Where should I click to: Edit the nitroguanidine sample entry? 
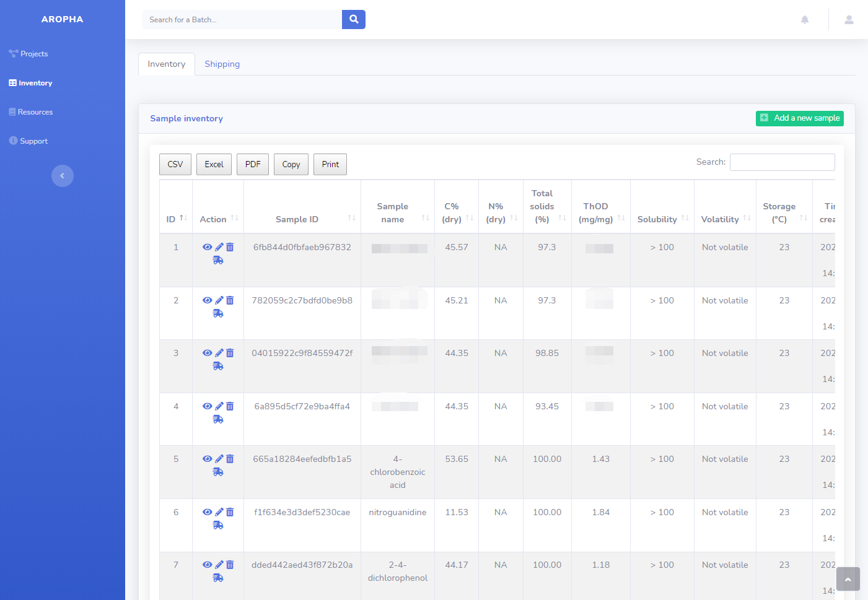coord(218,512)
